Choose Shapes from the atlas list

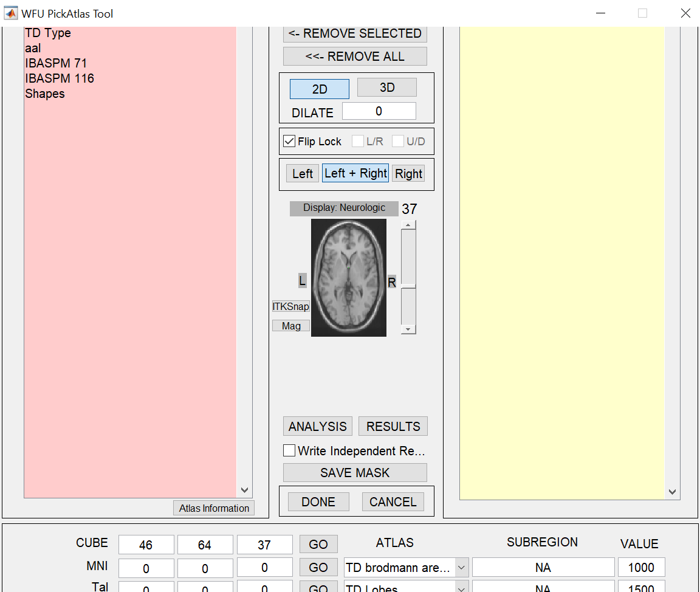[45, 94]
